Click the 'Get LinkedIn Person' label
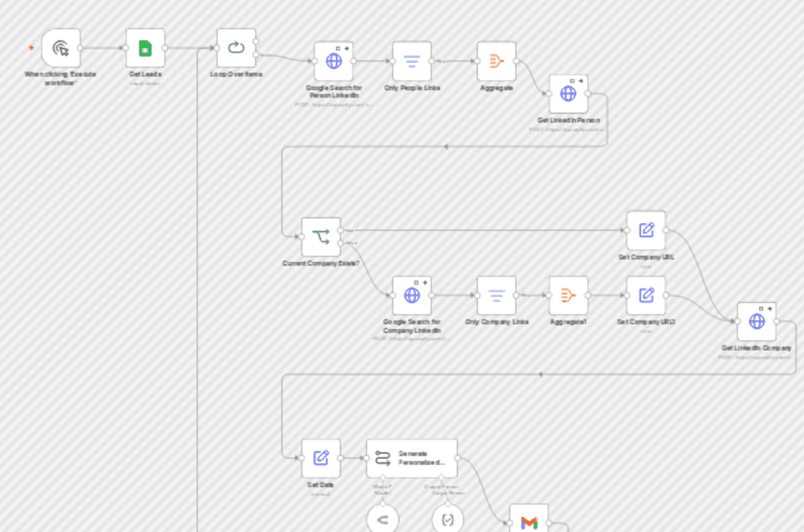 (x=569, y=120)
